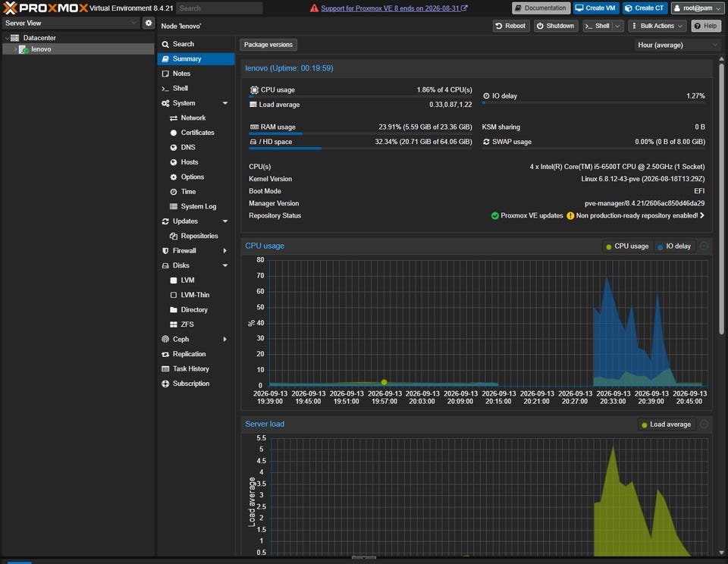Open the Bulk Actions dropdown
The height and width of the screenshot is (564, 728).
[x=657, y=26]
